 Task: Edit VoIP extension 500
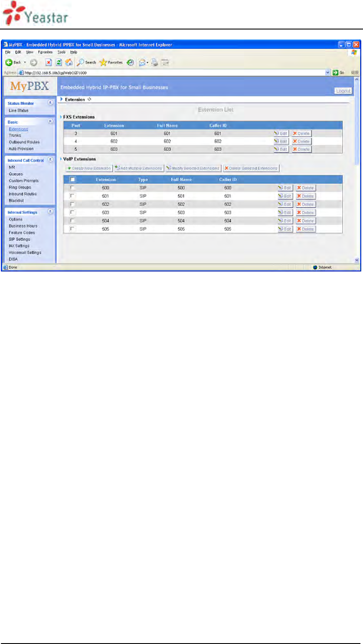[285, 188]
